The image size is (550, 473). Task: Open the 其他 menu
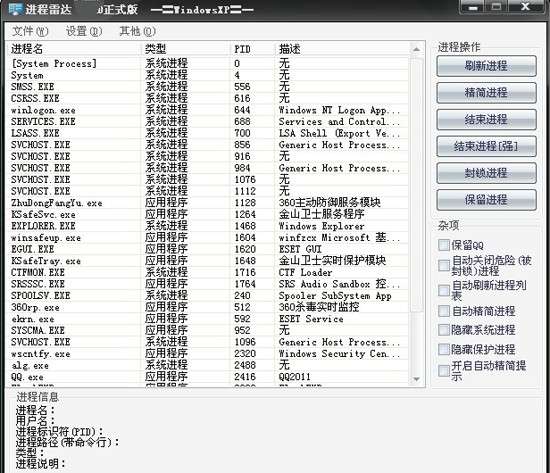(137, 31)
